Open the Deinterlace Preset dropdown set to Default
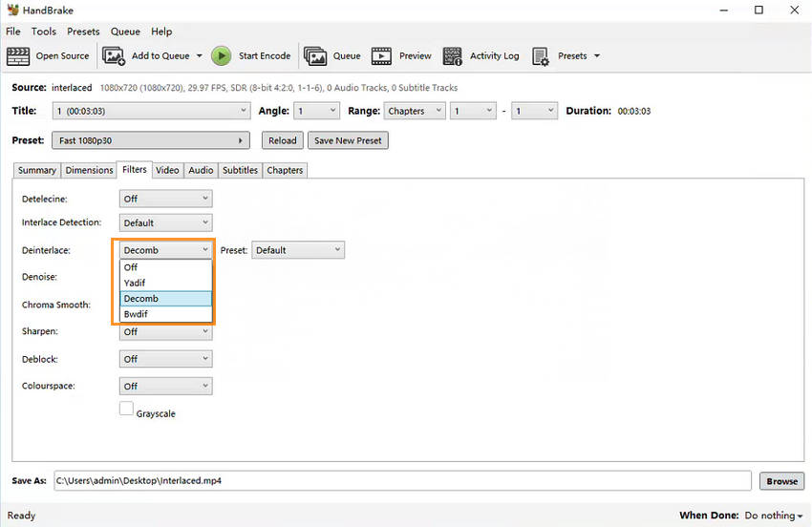This screenshot has height=527, width=812. point(298,250)
